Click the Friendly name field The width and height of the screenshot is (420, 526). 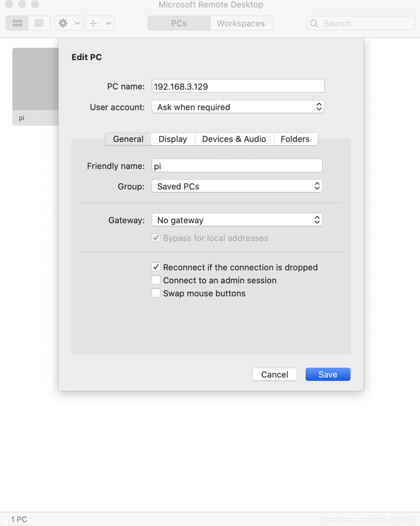[x=237, y=166]
